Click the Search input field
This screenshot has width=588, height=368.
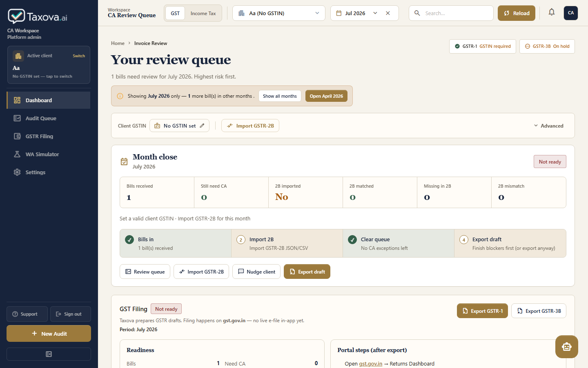tap(451, 13)
